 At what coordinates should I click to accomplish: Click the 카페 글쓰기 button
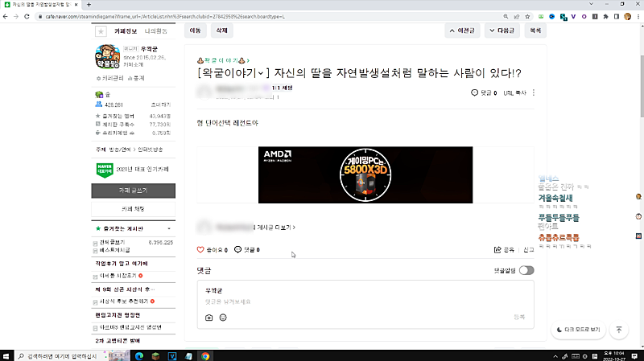(133, 190)
